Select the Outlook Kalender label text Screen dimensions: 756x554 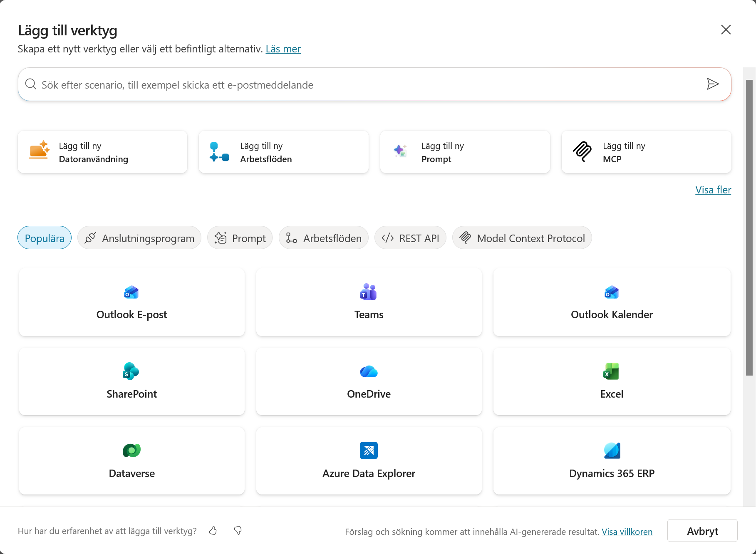coord(612,315)
